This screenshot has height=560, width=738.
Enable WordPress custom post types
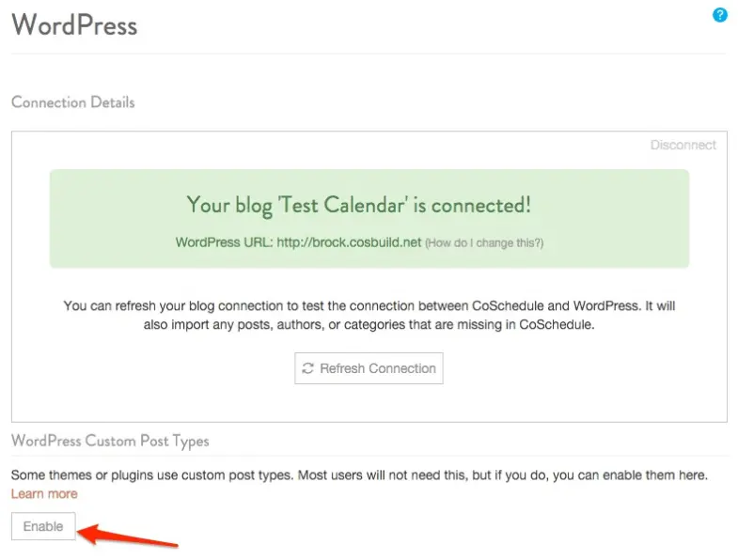pos(43,526)
